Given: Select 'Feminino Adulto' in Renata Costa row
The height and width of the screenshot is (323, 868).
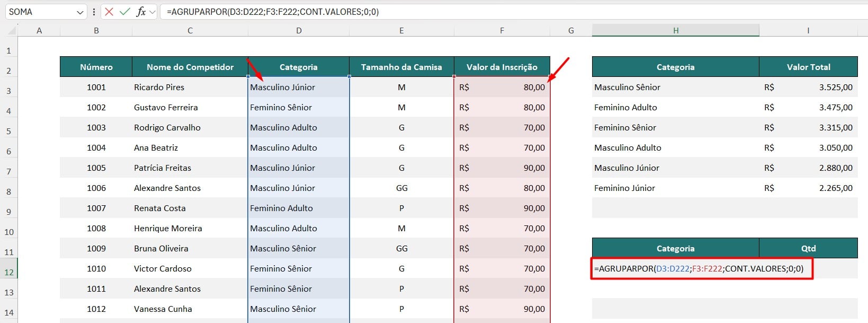Looking at the screenshot, I should pos(299,208).
